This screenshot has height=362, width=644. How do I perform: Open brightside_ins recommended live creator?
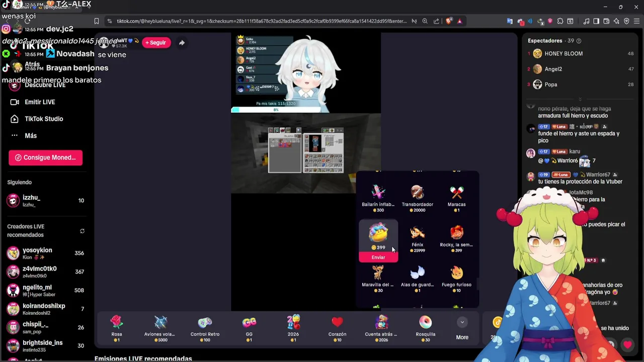[46, 346]
